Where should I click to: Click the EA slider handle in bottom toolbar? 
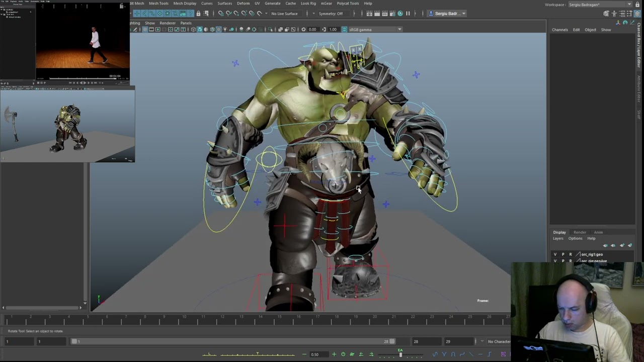[x=400, y=354]
